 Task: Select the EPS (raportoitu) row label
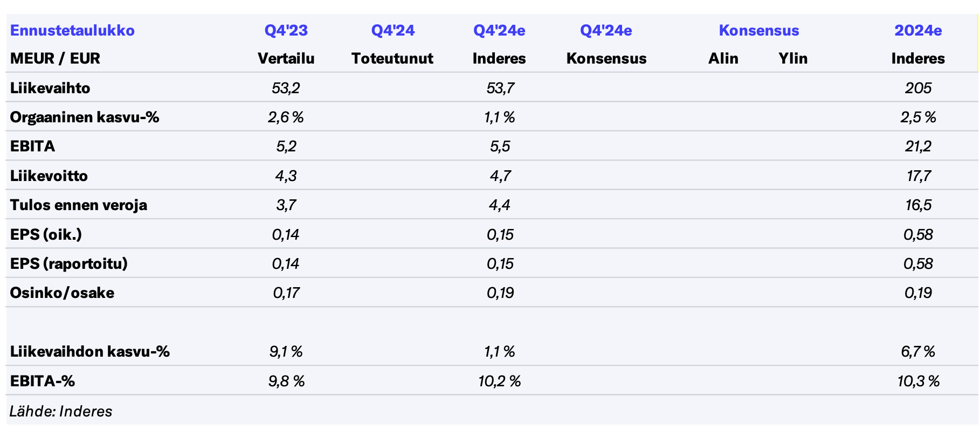(x=68, y=263)
